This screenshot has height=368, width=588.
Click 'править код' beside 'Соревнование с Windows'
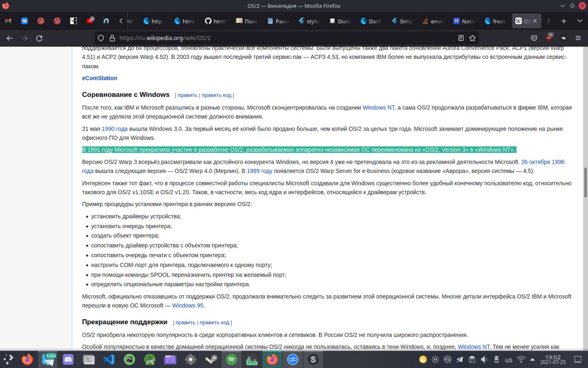pos(216,95)
